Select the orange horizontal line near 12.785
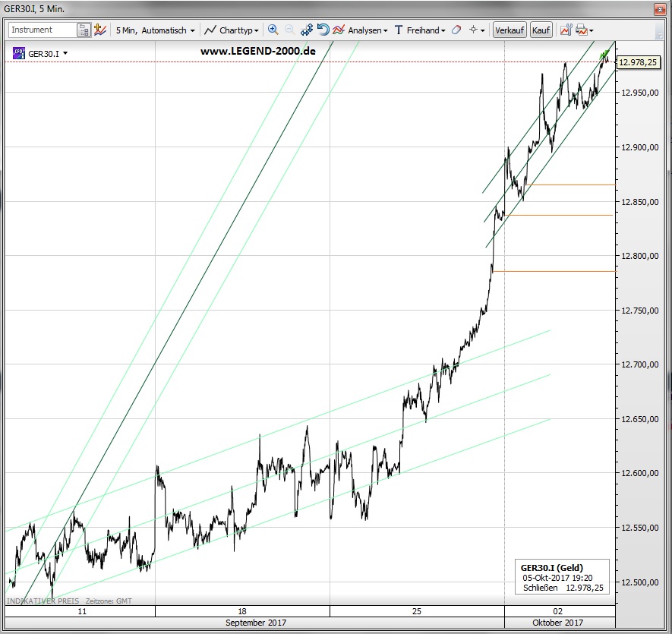Viewport: 672px width, 634px height. (554, 271)
